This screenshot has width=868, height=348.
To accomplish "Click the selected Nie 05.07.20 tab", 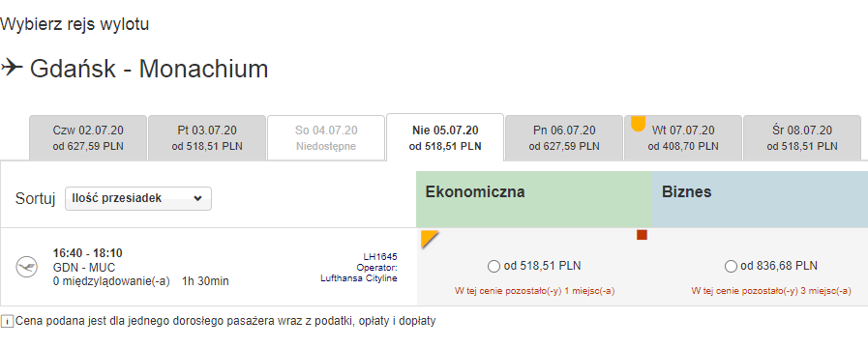I will tap(445, 138).
